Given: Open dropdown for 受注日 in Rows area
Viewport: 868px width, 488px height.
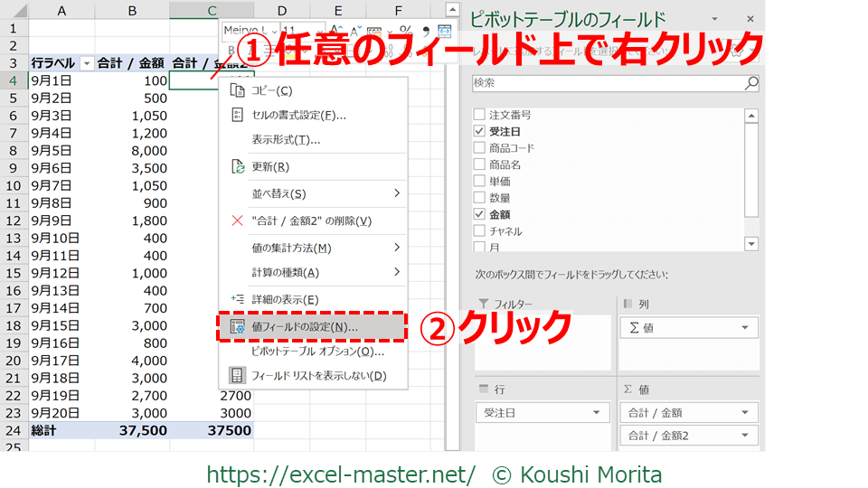Looking at the screenshot, I should point(596,413).
